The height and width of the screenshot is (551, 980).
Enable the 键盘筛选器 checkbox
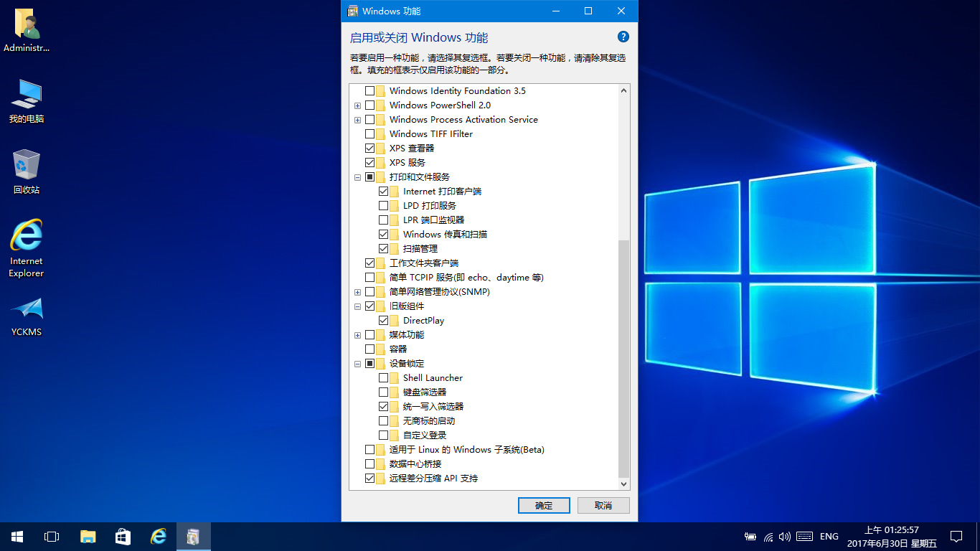pyautogui.click(x=384, y=392)
